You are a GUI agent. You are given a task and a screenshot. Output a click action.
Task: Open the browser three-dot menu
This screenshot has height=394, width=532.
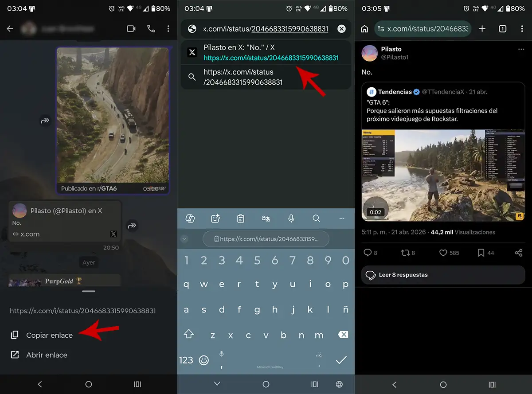pyautogui.click(x=522, y=29)
